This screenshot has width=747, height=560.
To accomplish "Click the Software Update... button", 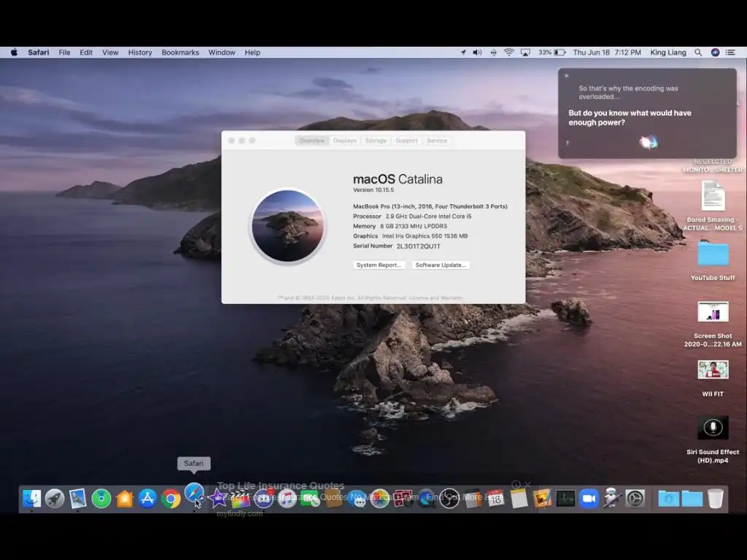I will click(441, 265).
